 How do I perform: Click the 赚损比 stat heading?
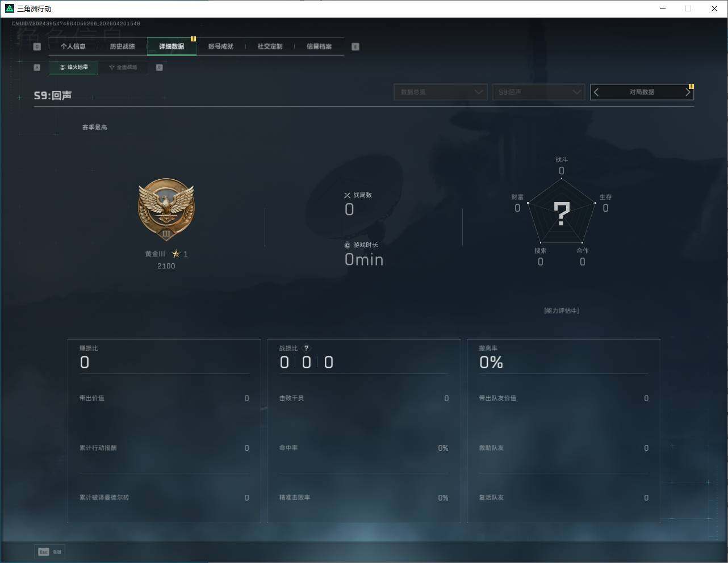pyautogui.click(x=89, y=348)
